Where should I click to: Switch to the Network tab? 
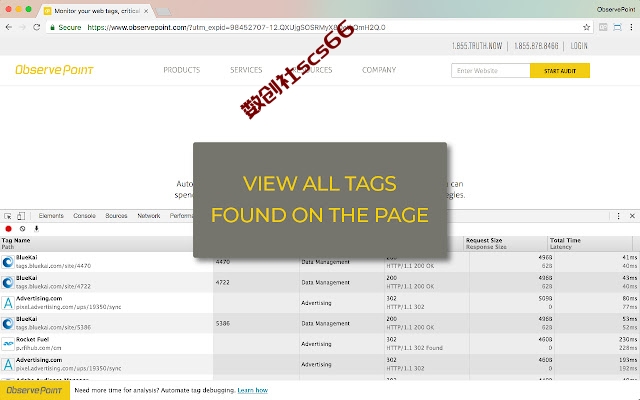[x=149, y=216]
